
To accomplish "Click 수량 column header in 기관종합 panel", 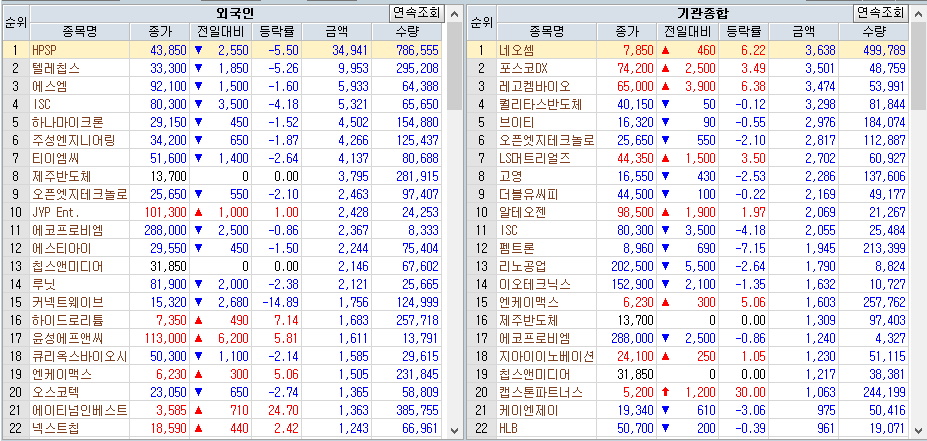I will pos(873,32).
